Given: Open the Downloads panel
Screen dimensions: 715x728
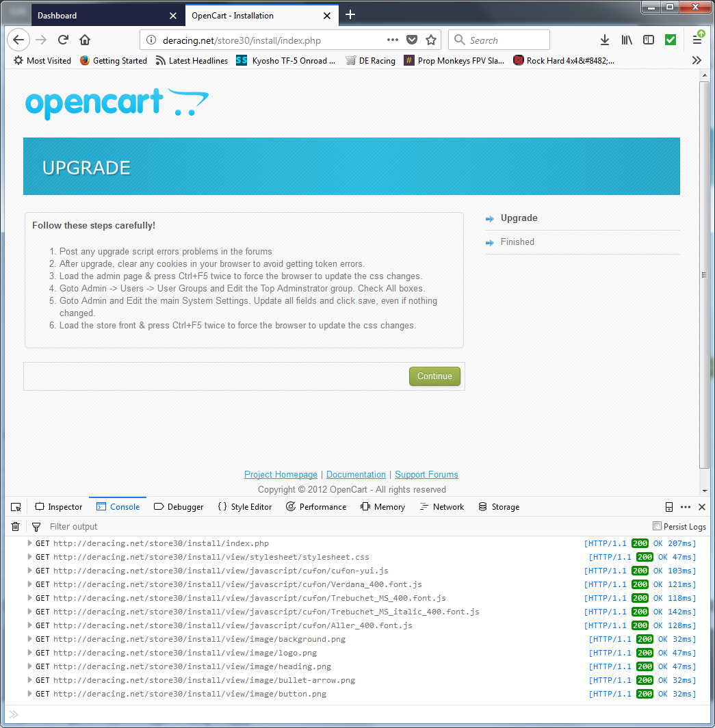Looking at the screenshot, I should 605,40.
